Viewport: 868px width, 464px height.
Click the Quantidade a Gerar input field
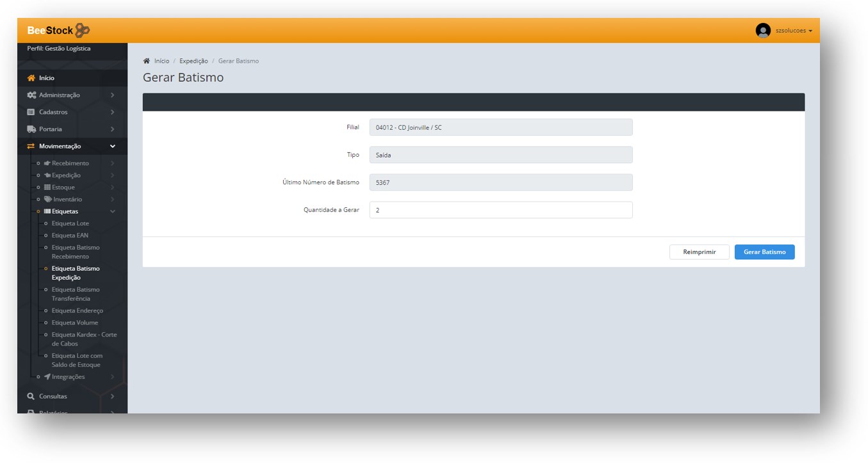pos(500,210)
